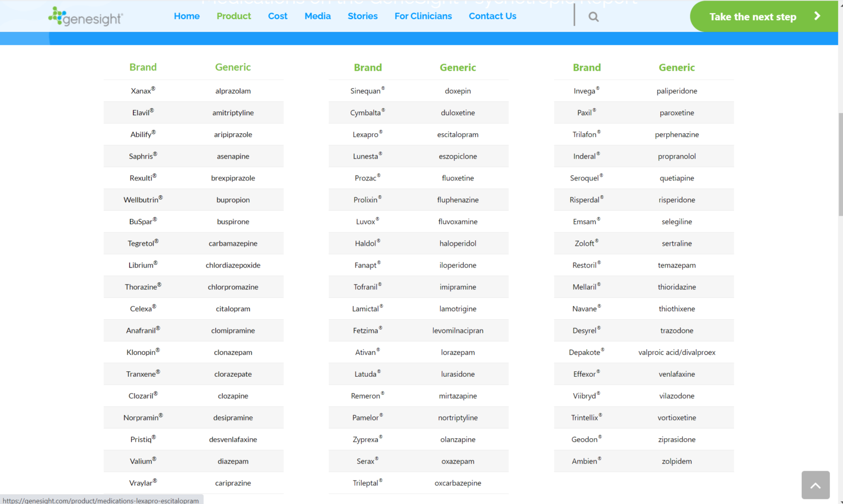Select the escitalopram generic link

pos(458,134)
